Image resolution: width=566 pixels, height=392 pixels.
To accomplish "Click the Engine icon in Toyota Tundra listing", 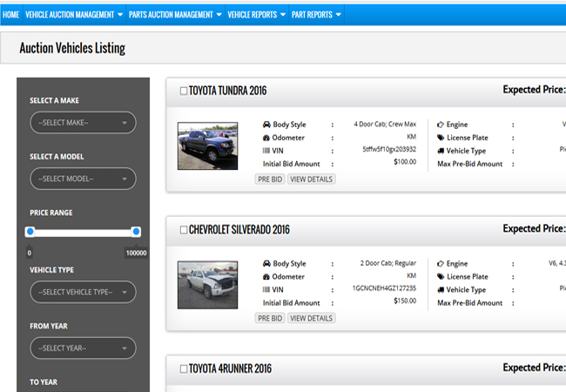I will point(440,125).
